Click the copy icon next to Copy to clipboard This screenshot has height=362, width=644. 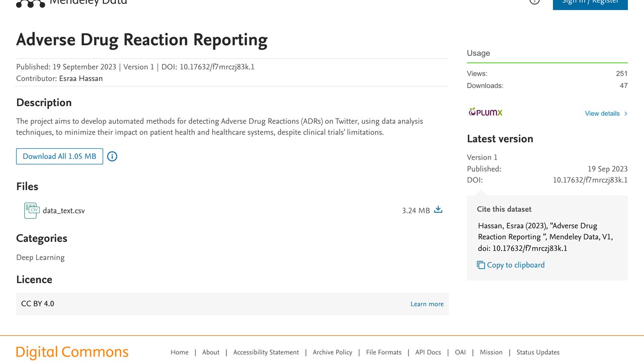pyautogui.click(x=481, y=265)
